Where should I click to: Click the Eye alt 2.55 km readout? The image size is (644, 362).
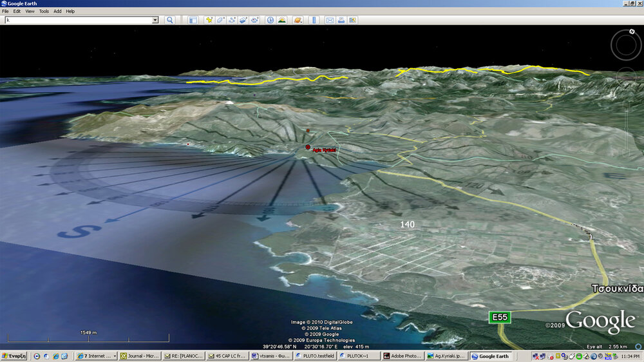[x=607, y=347]
